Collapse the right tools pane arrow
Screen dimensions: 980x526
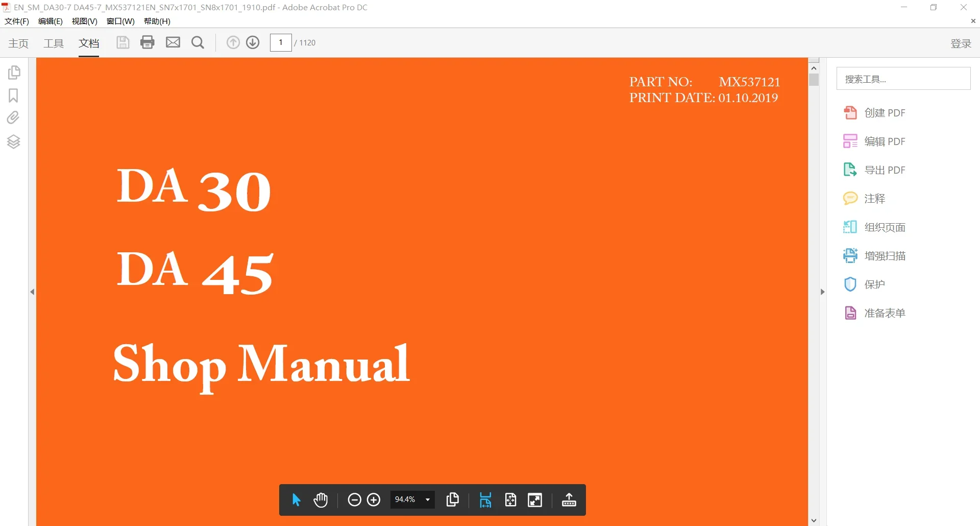click(x=822, y=292)
